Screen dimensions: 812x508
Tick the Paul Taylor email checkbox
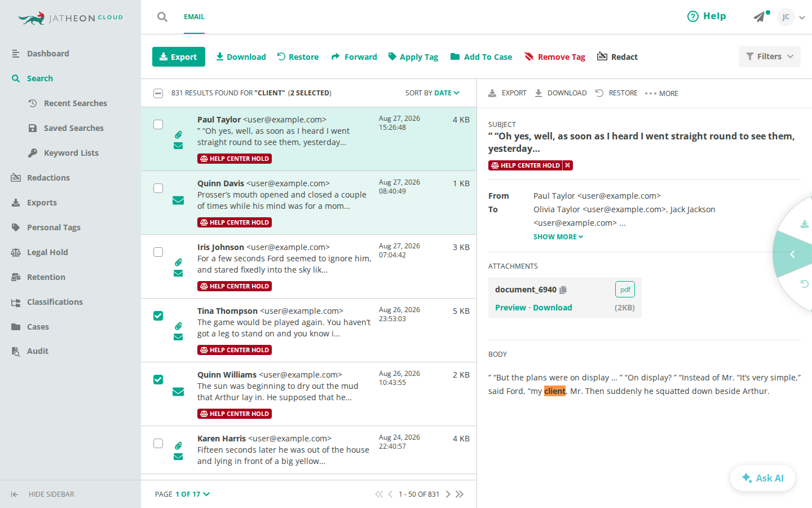158,124
